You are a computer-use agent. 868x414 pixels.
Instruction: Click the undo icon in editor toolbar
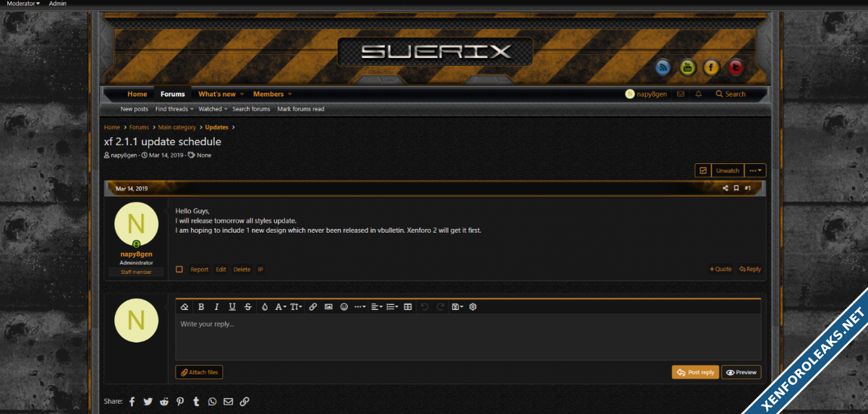tap(425, 307)
